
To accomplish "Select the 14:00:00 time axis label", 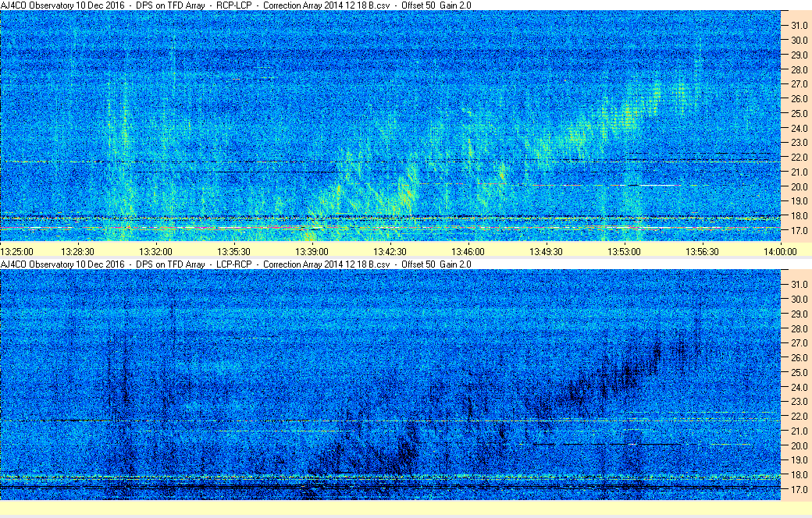I will pyautogui.click(x=781, y=251).
